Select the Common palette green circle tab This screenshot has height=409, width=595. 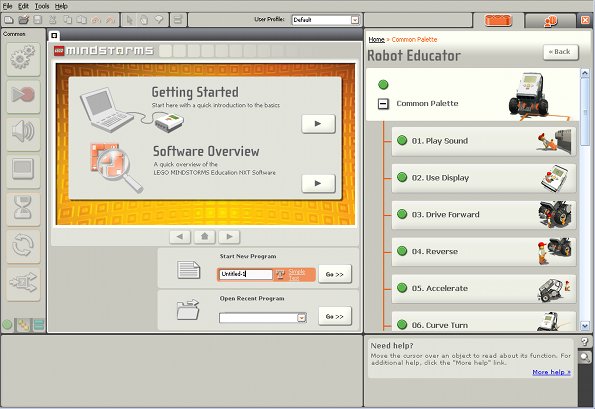7,325
